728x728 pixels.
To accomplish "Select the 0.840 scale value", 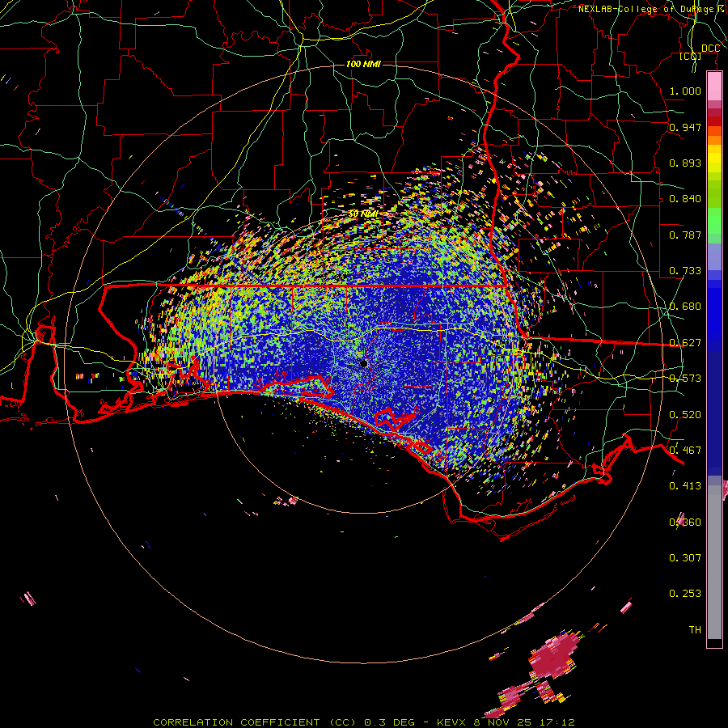I will pos(685,199).
